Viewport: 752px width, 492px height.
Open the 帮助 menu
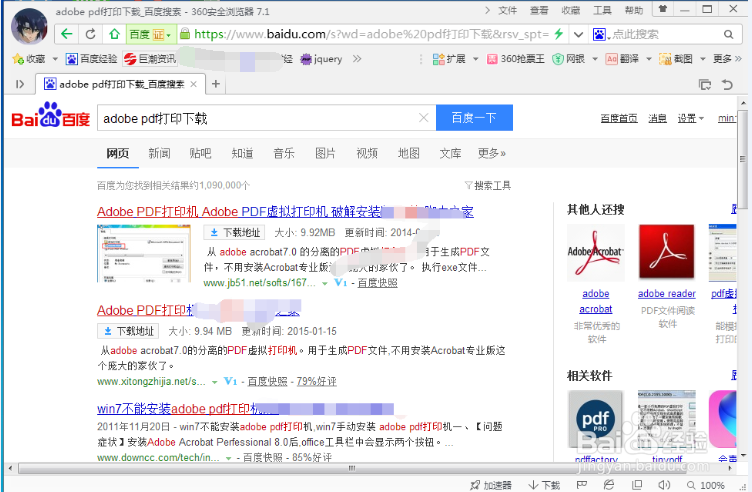pyautogui.click(x=634, y=11)
